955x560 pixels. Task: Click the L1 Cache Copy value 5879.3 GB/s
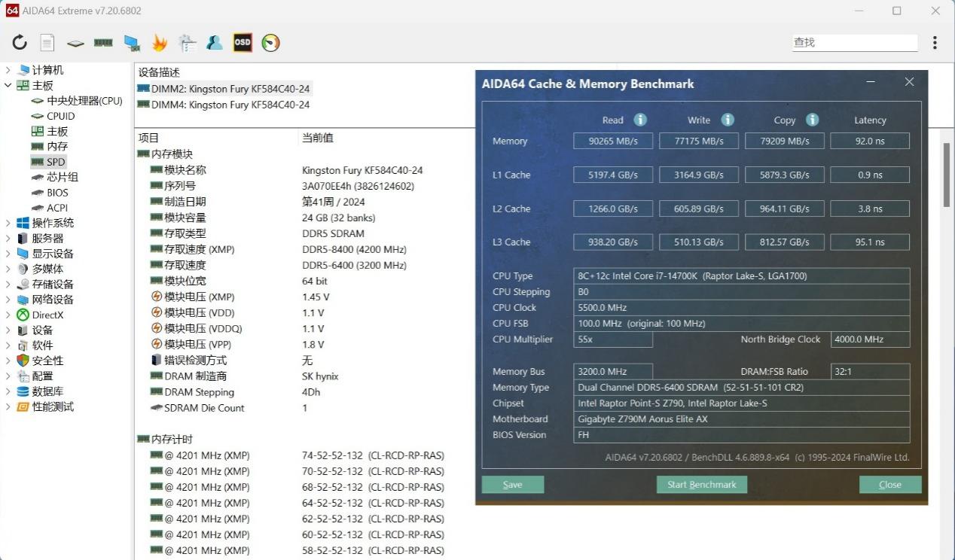coord(784,175)
